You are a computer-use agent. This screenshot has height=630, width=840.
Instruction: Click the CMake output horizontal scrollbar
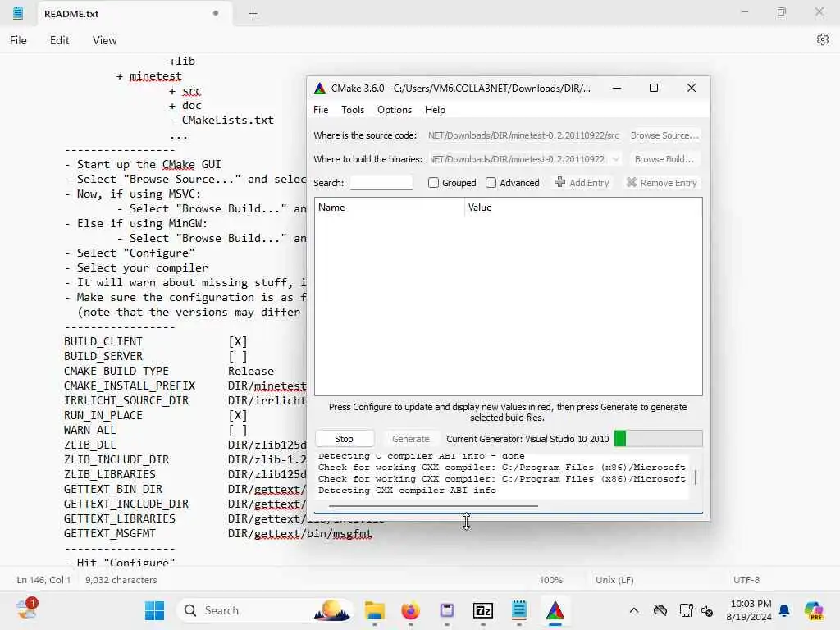[433, 505]
